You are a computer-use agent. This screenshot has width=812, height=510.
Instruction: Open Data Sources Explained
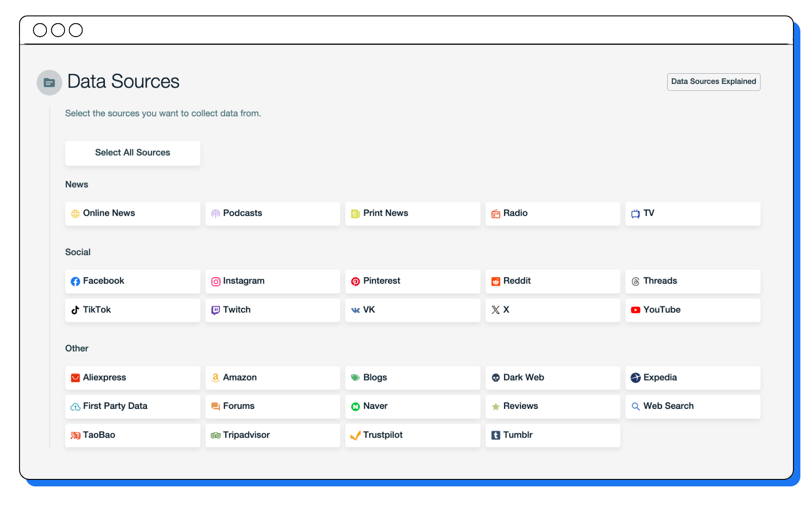[x=713, y=82]
